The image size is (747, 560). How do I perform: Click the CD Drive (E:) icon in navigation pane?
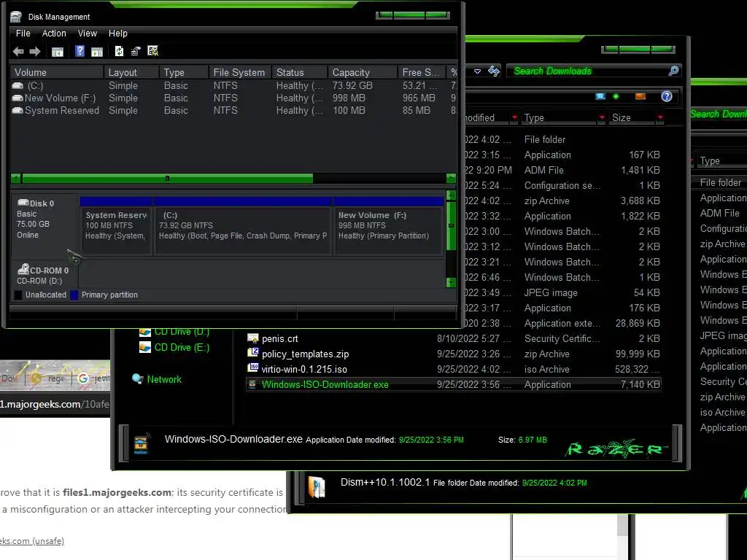[x=145, y=348]
